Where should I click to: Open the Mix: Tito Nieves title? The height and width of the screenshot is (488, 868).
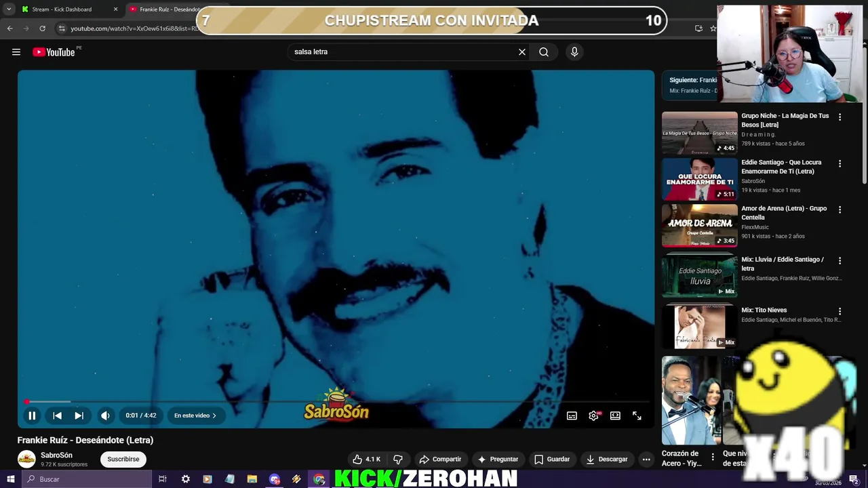pyautogui.click(x=764, y=310)
